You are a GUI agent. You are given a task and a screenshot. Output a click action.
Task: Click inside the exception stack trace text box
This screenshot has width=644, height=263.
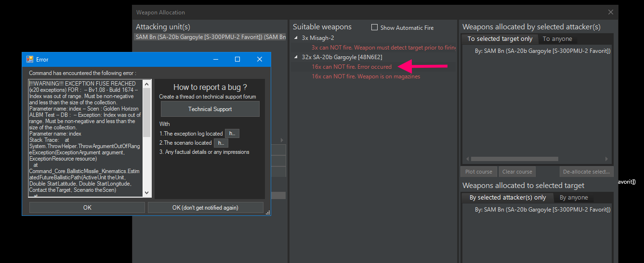pyautogui.click(x=86, y=138)
